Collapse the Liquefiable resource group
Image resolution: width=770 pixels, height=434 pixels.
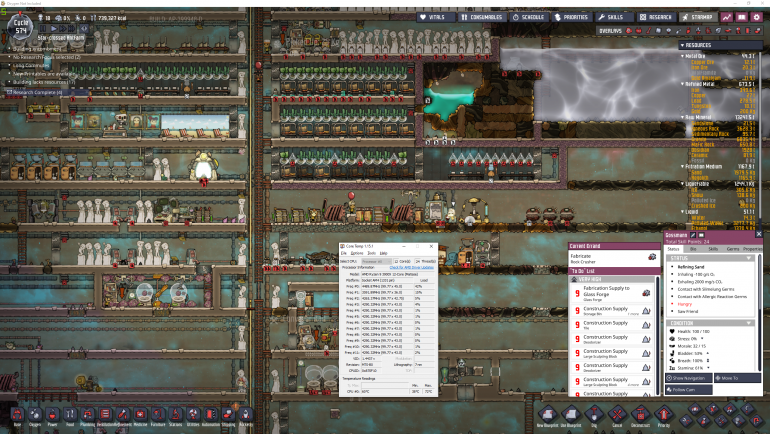coord(683,184)
